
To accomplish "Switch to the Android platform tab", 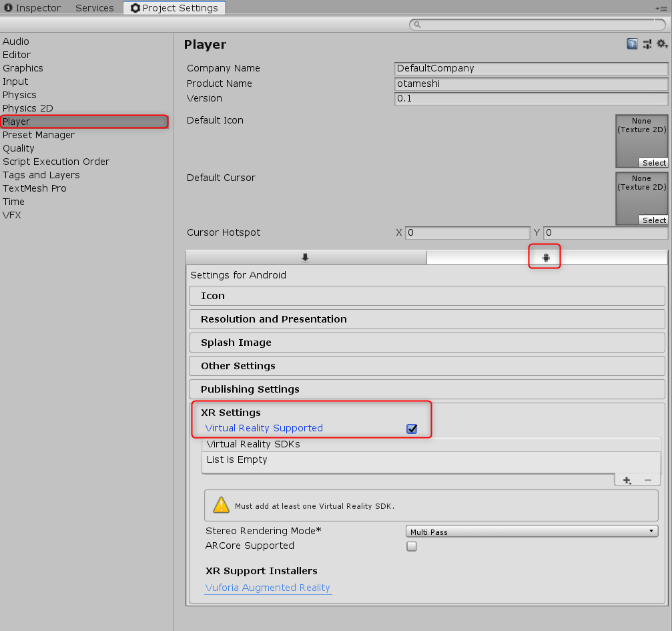I will (546, 257).
